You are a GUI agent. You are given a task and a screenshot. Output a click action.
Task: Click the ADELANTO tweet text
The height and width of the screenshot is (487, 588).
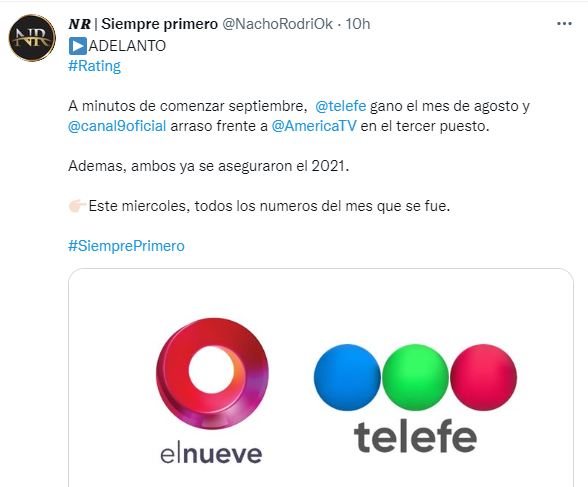coord(128,46)
